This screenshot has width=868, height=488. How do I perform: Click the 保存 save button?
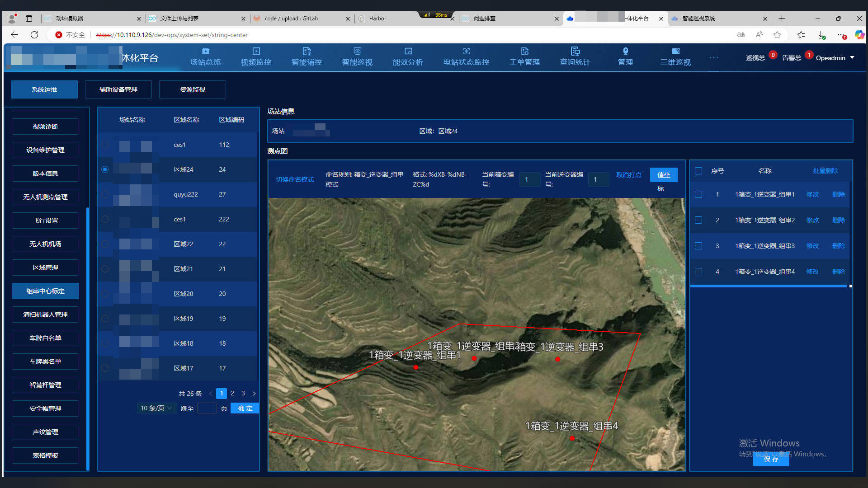[x=771, y=459]
